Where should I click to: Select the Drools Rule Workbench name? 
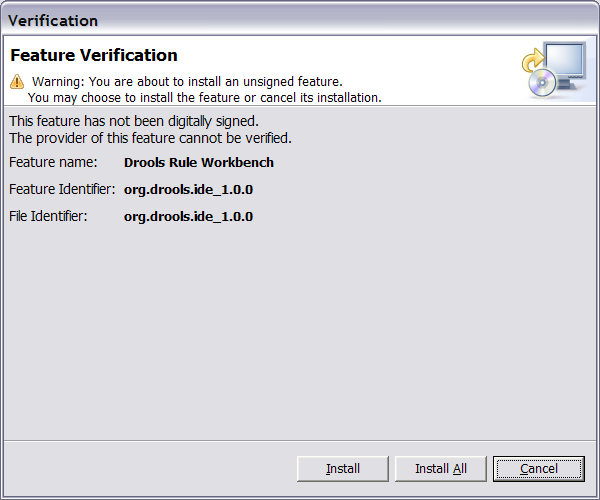pyautogui.click(x=198, y=162)
